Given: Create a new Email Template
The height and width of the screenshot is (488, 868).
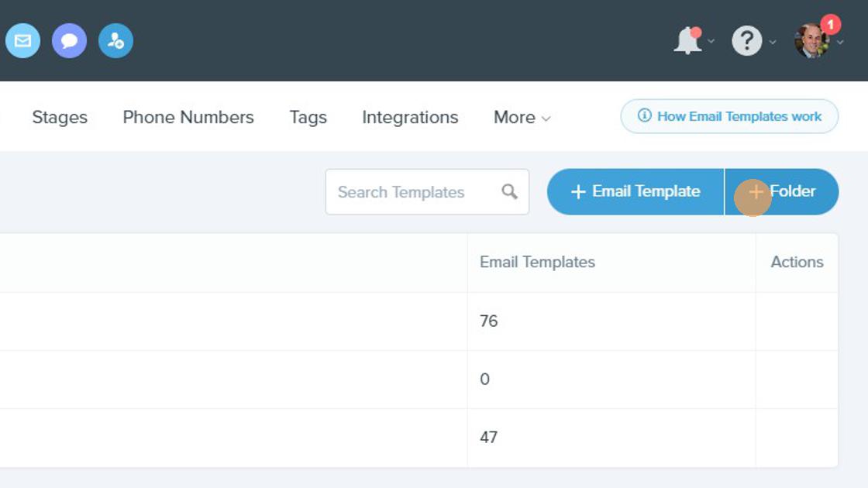Looking at the screenshot, I should (635, 191).
